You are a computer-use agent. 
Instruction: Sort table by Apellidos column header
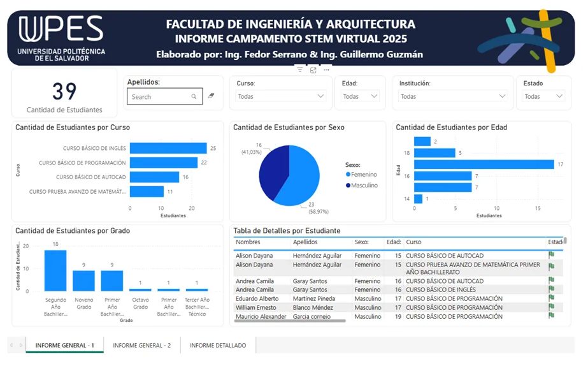[x=305, y=242]
